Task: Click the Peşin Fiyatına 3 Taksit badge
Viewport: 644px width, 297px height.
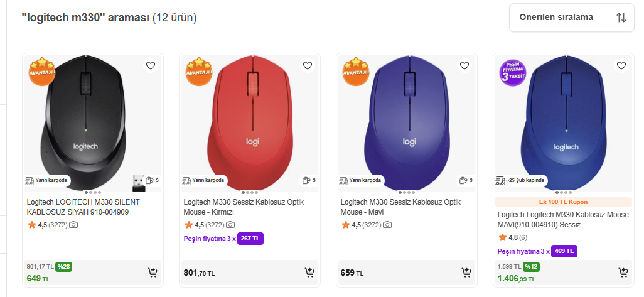Action: pos(513,73)
